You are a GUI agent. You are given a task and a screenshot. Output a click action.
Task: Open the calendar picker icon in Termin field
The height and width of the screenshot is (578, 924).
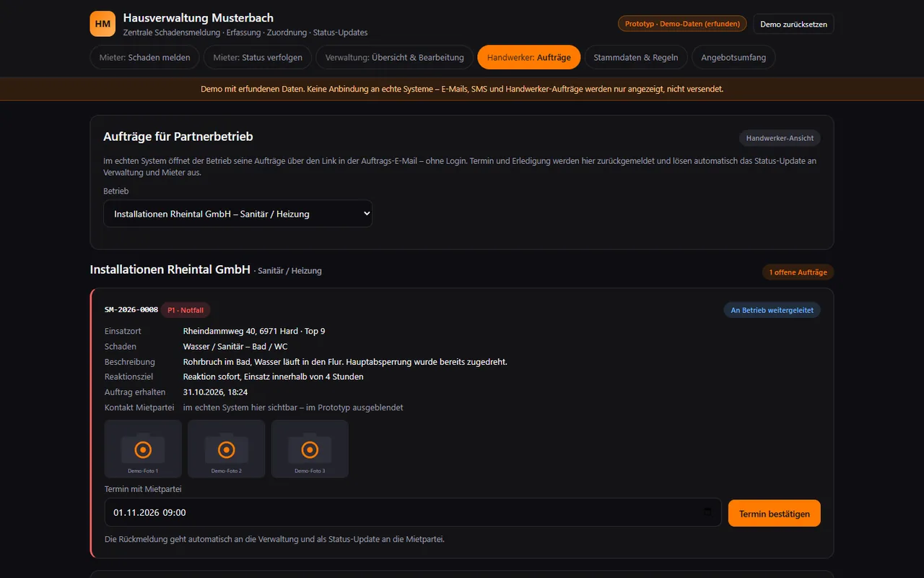click(707, 512)
